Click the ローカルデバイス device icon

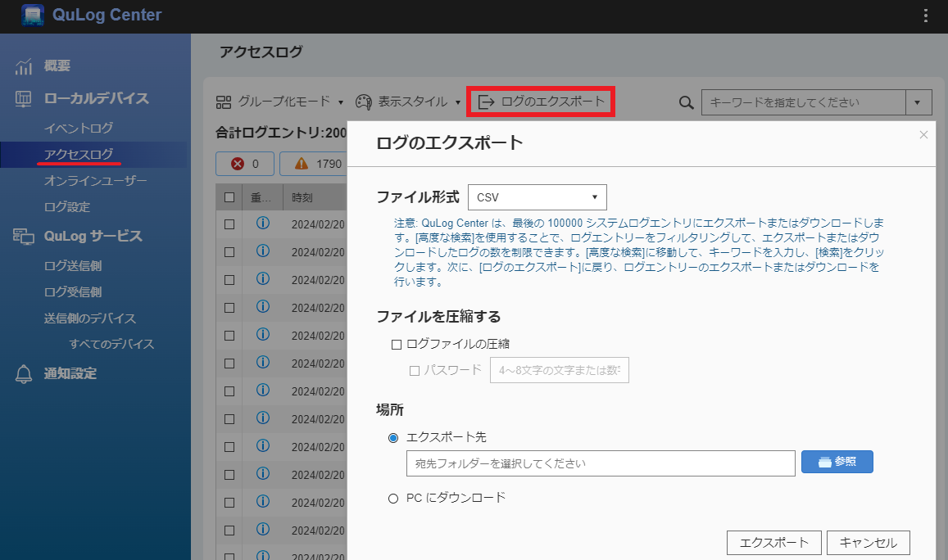pyautogui.click(x=24, y=98)
